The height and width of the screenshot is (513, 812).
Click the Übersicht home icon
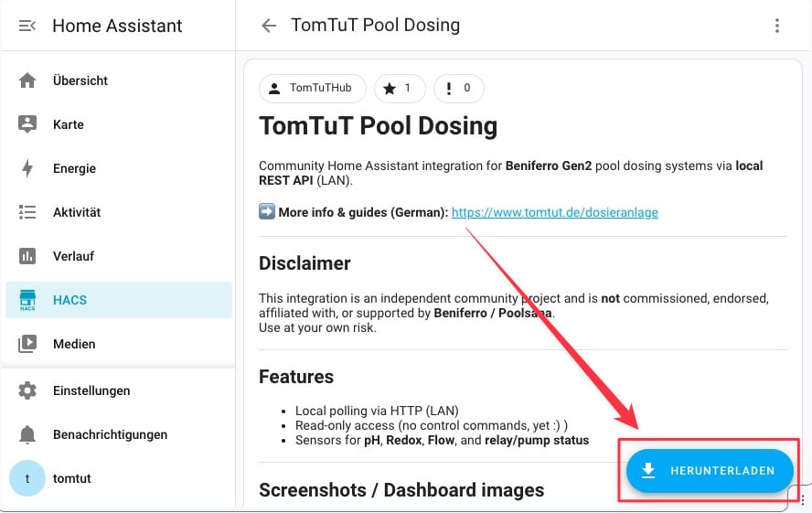27,80
